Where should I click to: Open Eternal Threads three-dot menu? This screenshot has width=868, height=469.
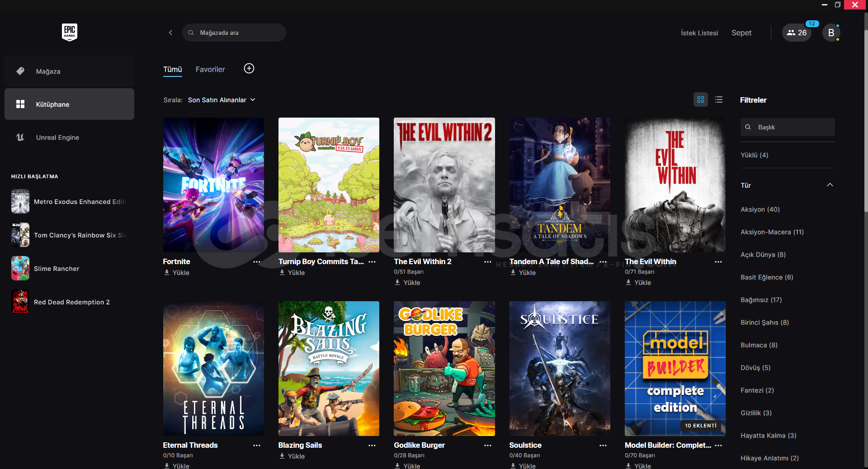tap(257, 445)
